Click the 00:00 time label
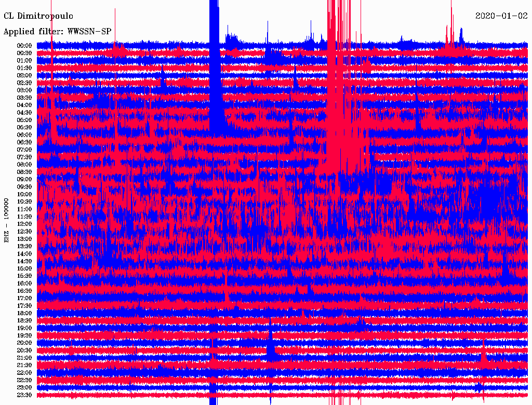 point(24,46)
